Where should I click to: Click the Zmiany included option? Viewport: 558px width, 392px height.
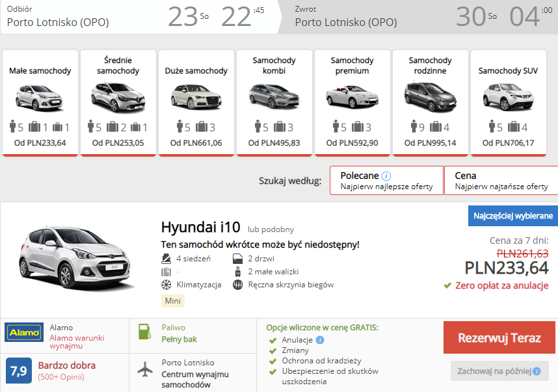pos(295,350)
